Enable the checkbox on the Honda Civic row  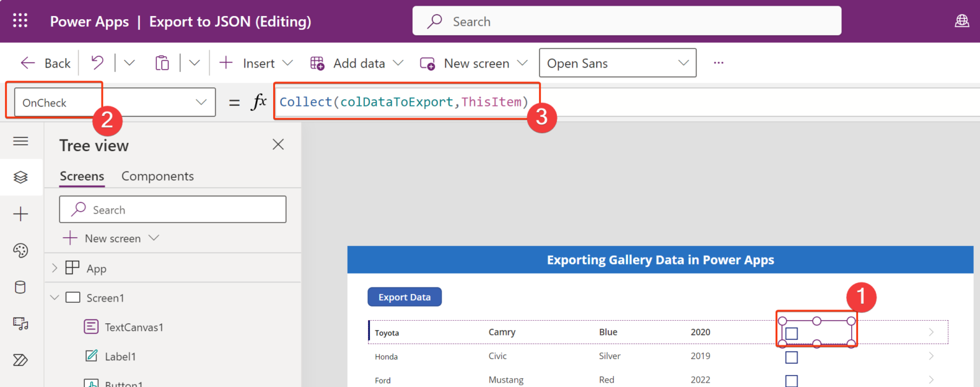click(791, 357)
